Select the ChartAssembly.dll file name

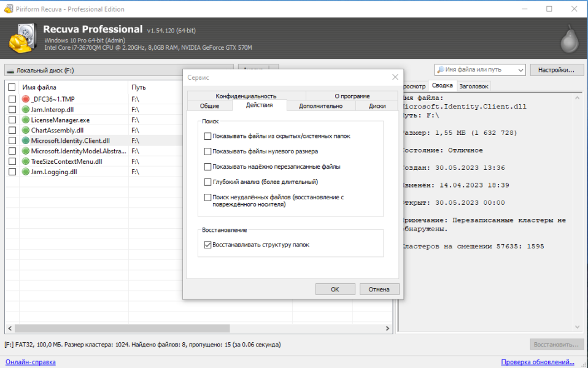pyautogui.click(x=57, y=131)
